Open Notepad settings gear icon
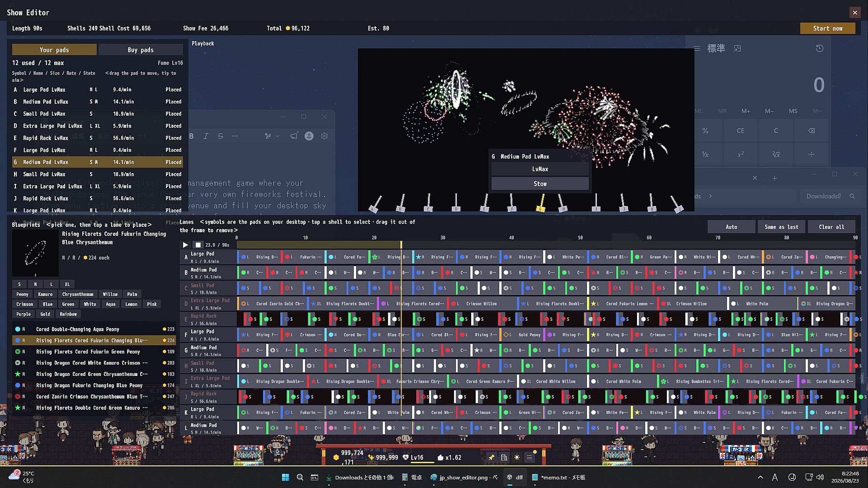868x488 pixels. (x=324, y=136)
